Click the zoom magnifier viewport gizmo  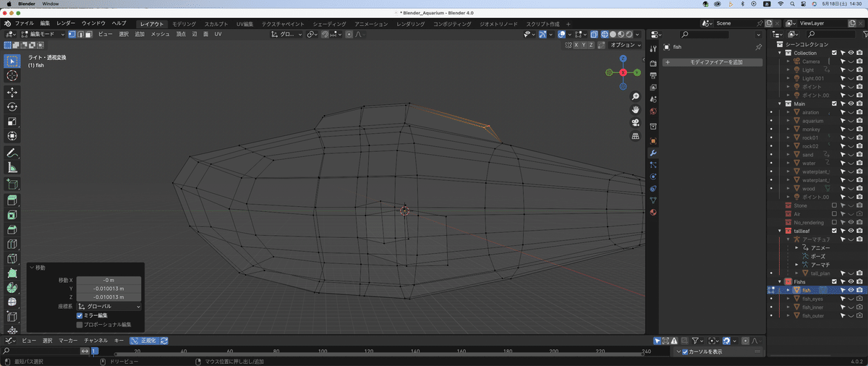[635, 96]
